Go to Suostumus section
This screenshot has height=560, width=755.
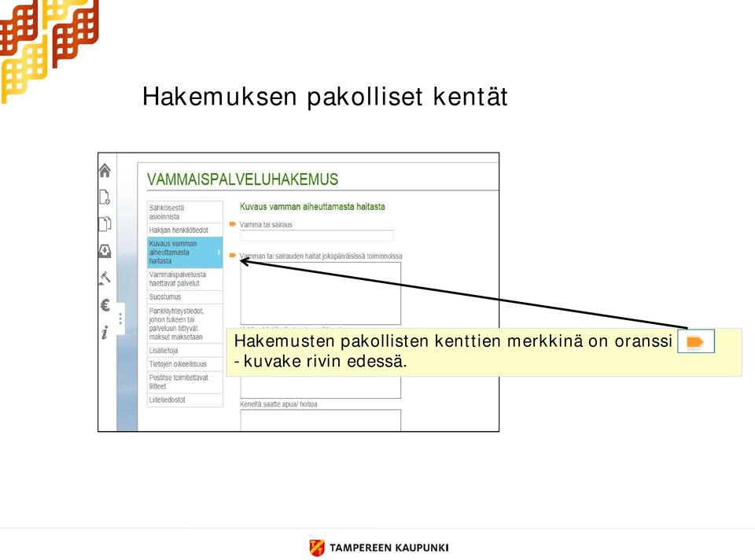point(185,297)
